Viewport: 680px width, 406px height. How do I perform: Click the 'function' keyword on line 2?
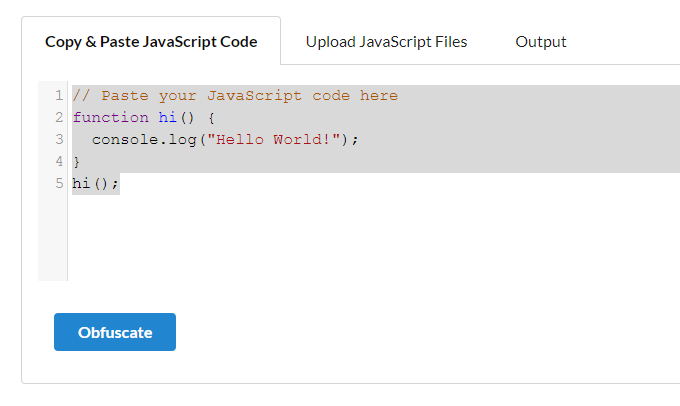point(111,118)
